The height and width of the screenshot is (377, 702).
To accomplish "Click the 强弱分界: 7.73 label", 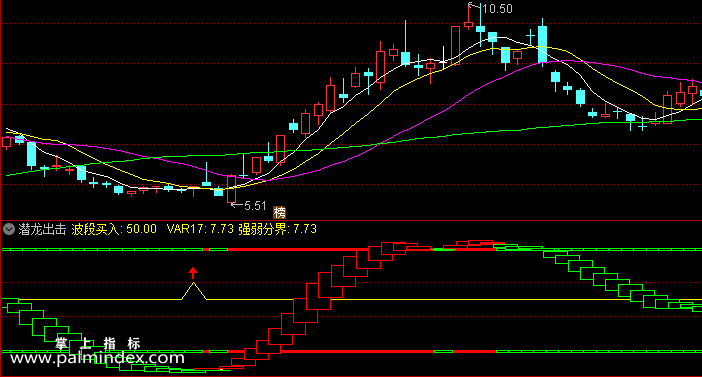I will point(278,229).
